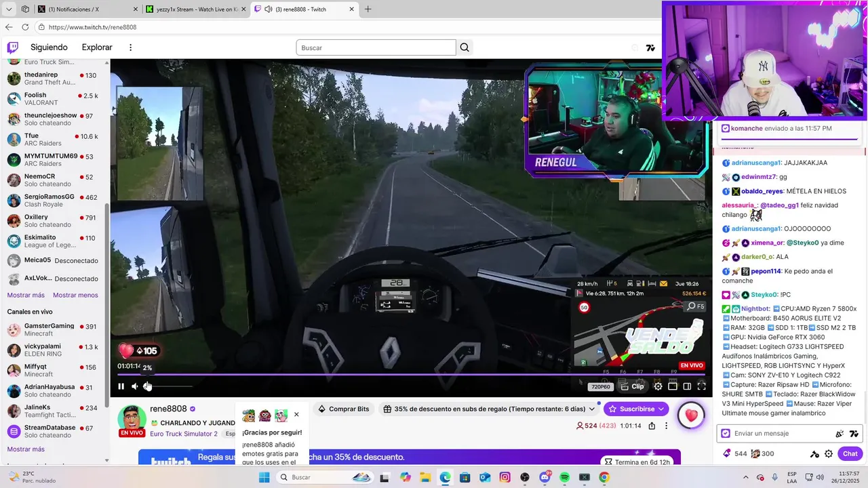This screenshot has height=488, width=868.
Task: Open thedanirep channel in the sidebar
Action: (54, 78)
